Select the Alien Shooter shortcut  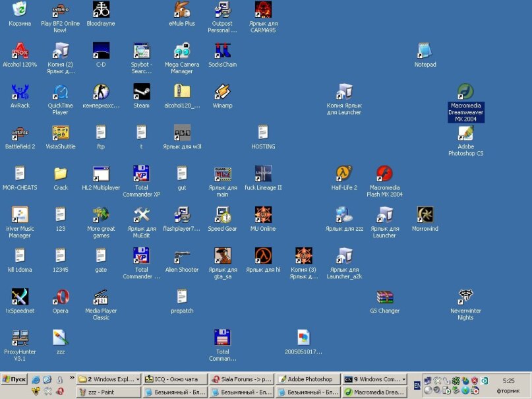[x=182, y=256]
